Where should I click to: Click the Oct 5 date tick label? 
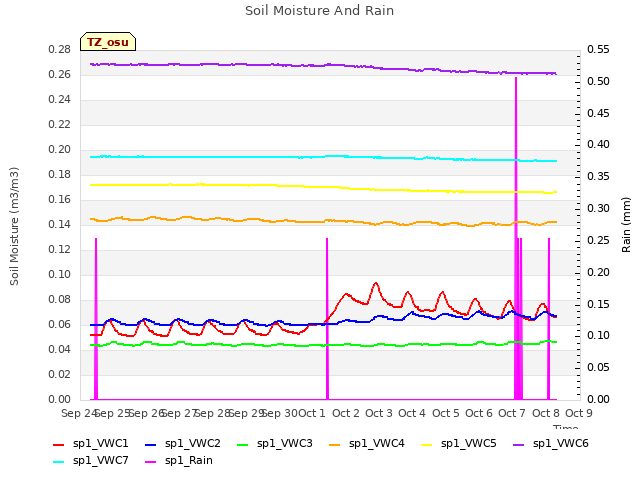(446, 413)
